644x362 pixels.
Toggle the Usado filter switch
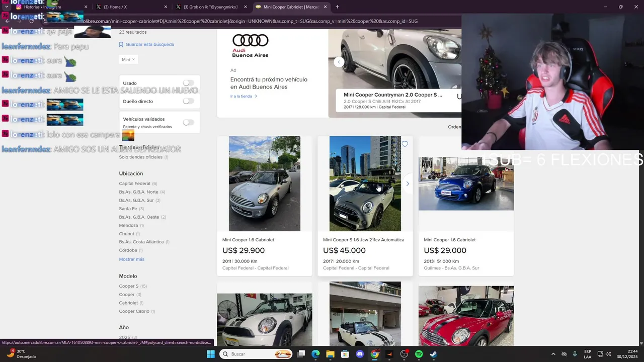pyautogui.click(x=188, y=83)
